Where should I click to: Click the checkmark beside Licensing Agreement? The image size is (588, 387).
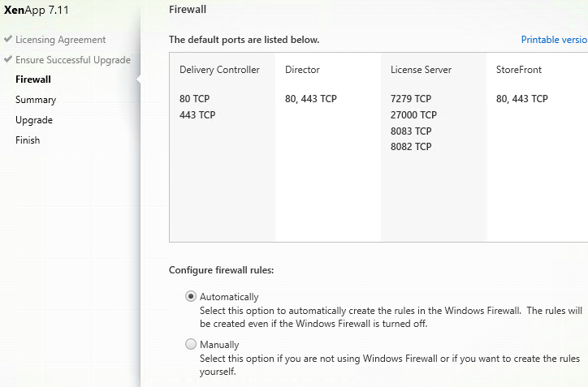(x=8, y=39)
